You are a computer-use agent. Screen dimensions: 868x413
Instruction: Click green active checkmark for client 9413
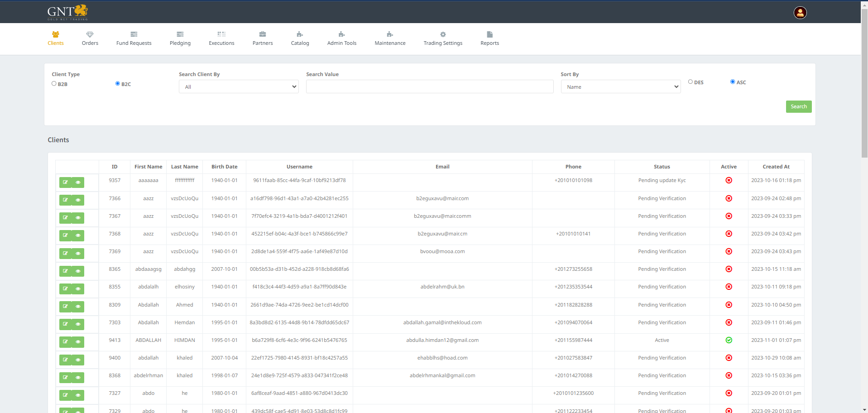coord(729,340)
